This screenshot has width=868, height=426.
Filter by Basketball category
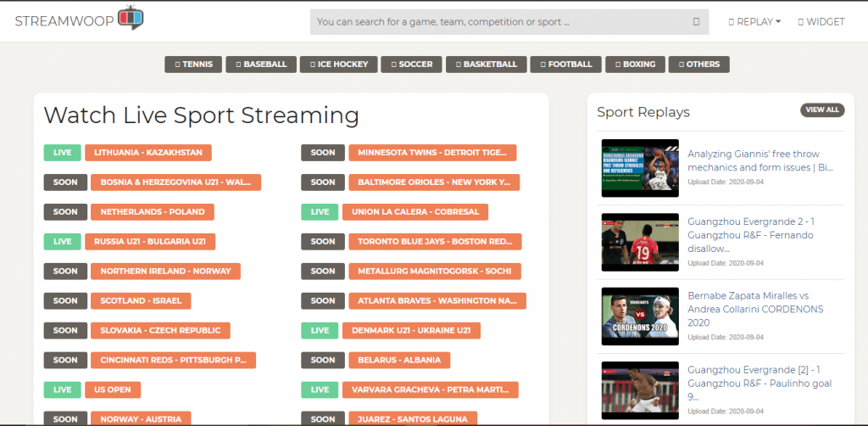tap(486, 64)
